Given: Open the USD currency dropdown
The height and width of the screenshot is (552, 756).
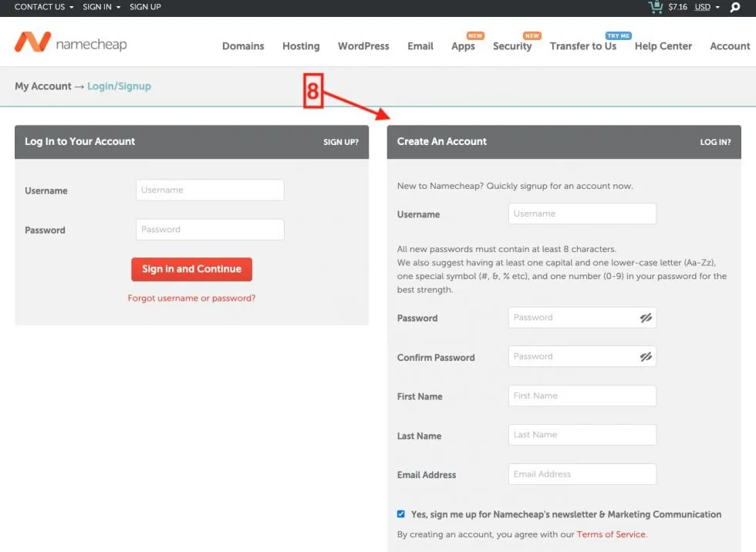Looking at the screenshot, I should pyautogui.click(x=707, y=7).
